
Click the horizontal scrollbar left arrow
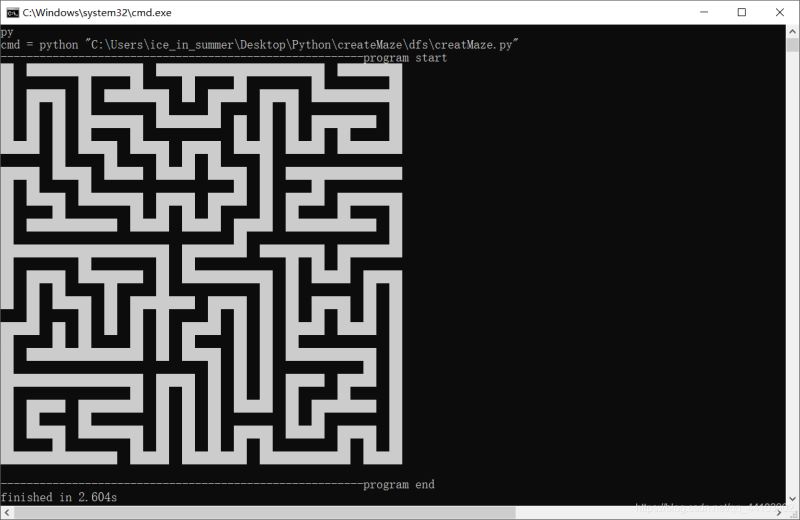[x=6, y=513]
